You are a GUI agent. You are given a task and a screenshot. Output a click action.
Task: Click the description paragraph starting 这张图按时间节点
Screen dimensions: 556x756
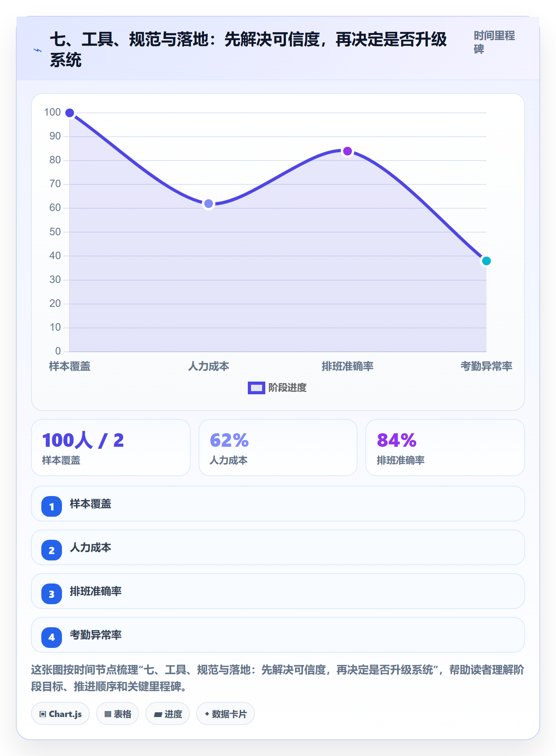pos(278,678)
